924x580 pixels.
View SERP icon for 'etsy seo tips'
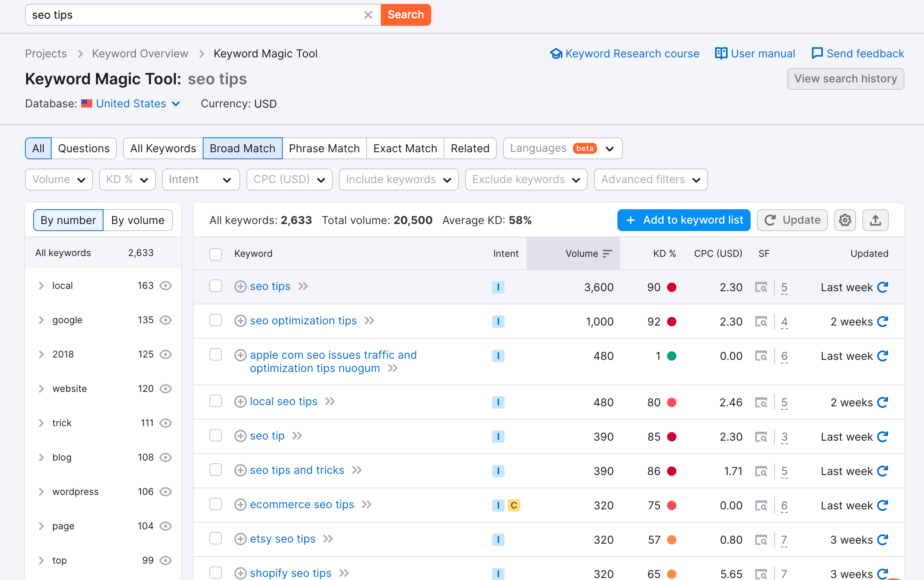(x=761, y=540)
